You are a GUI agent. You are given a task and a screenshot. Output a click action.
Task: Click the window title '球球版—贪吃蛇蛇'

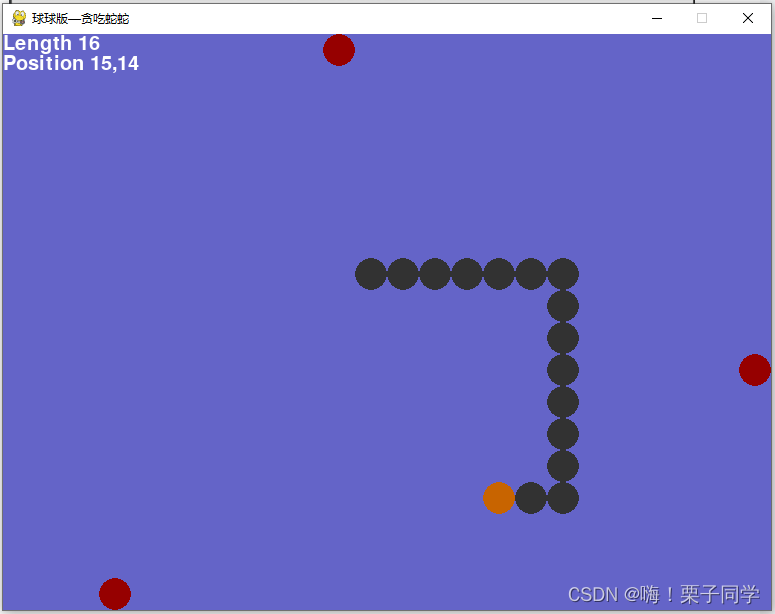coord(81,19)
